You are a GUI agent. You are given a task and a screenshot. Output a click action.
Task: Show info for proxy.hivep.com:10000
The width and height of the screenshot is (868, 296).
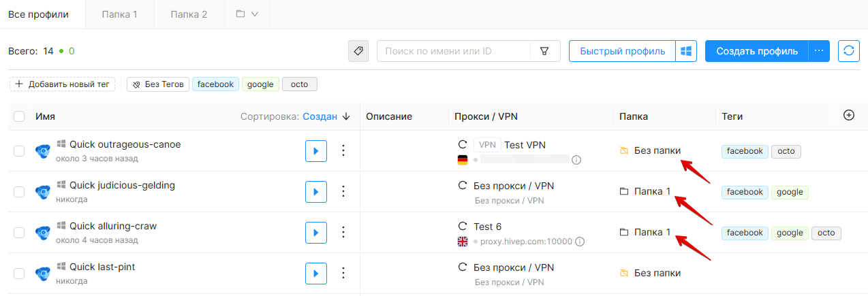[580, 242]
